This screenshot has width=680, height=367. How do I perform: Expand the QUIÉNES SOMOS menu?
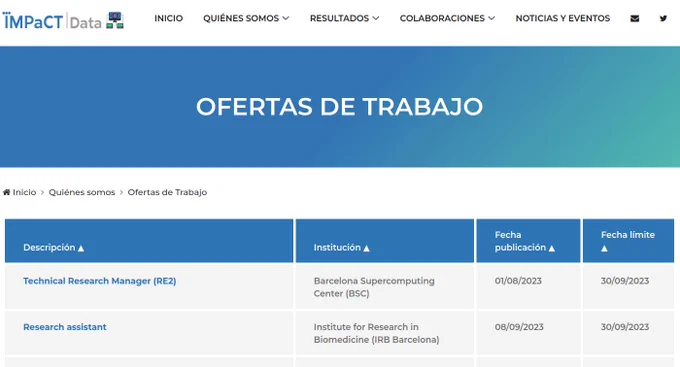click(246, 18)
